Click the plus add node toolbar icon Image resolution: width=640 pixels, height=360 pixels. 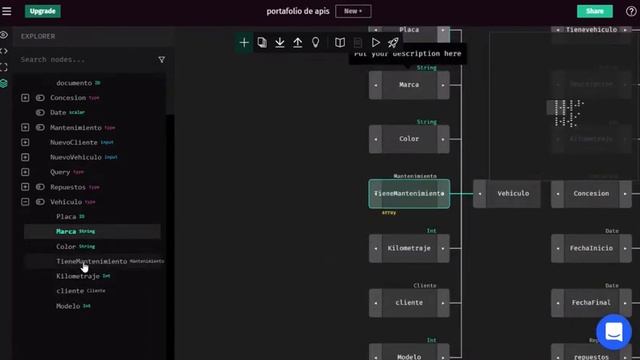click(244, 42)
